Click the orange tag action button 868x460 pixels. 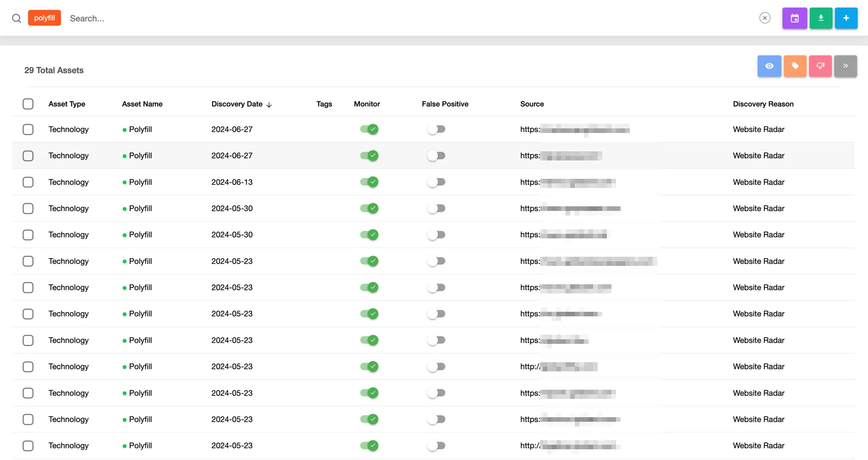(x=795, y=66)
